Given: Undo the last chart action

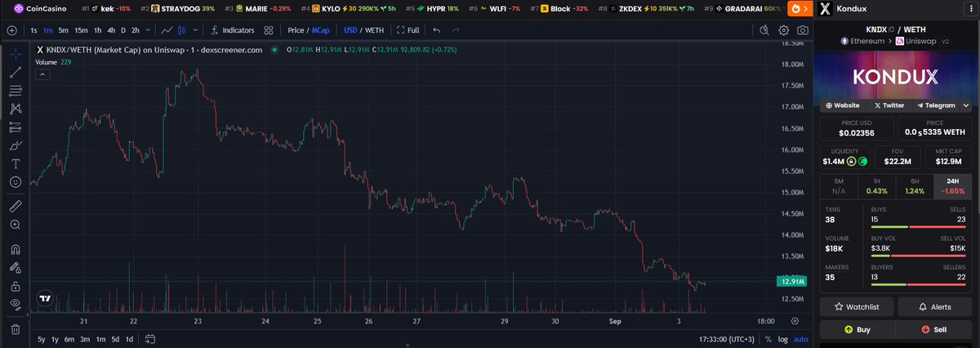Looking at the screenshot, I should coord(437,30).
